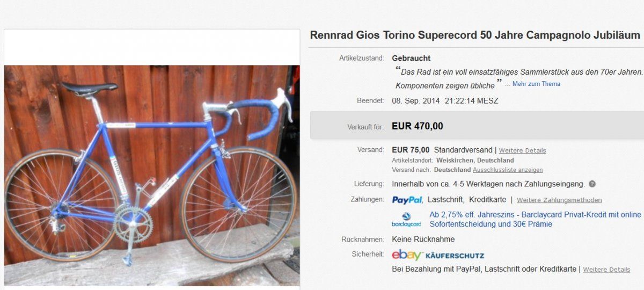Click the sold price EUR 470,00
This screenshot has height=290, width=644.
(418, 126)
